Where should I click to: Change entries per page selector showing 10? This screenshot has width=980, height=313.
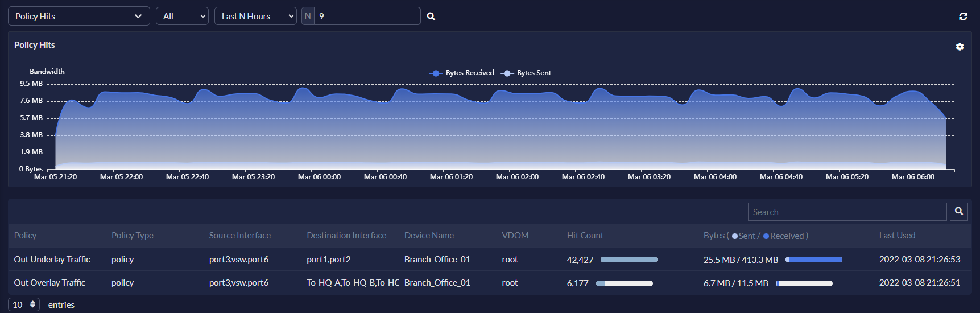tap(24, 304)
